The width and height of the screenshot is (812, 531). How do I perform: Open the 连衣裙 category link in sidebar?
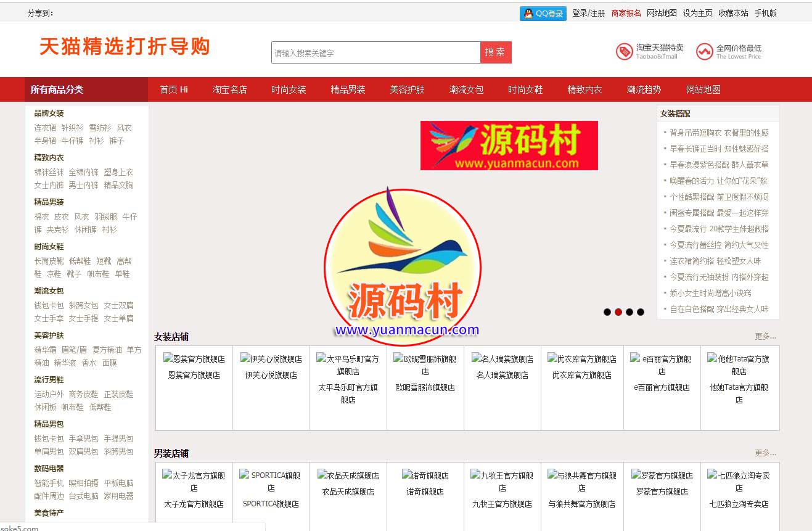pos(45,128)
